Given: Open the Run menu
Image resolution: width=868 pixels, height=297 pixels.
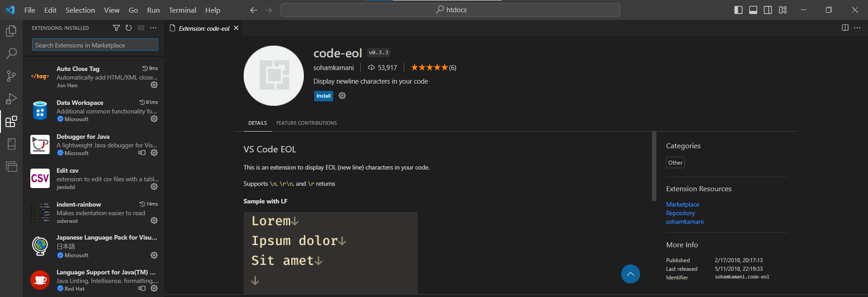Looking at the screenshot, I should point(153,10).
